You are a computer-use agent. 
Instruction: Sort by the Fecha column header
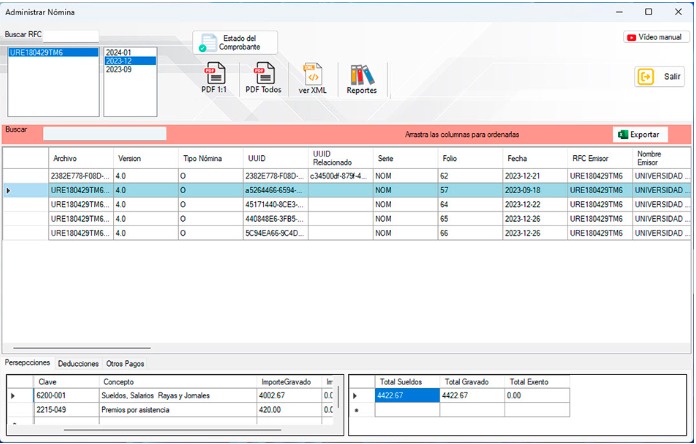pos(517,158)
